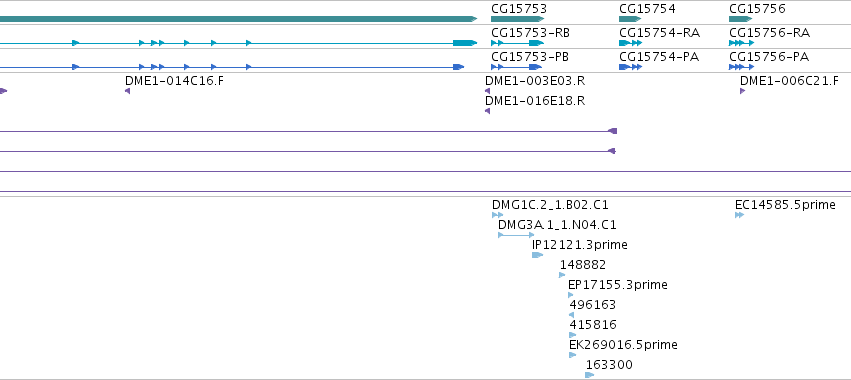Open the CG15753-PB protein label
This screenshot has width=851, height=380.
[x=530, y=56]
